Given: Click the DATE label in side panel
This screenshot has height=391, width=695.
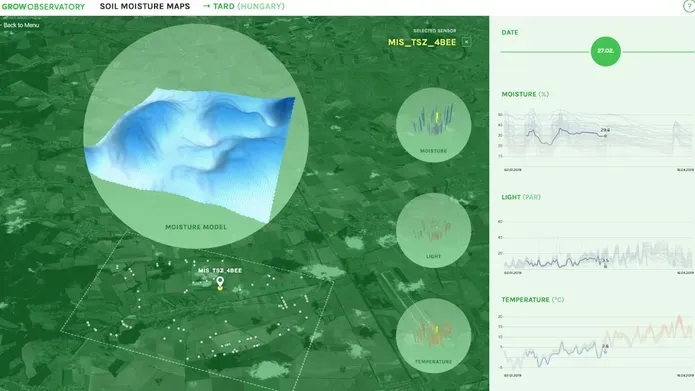Looking at the screenshot, I should [510, 32].
